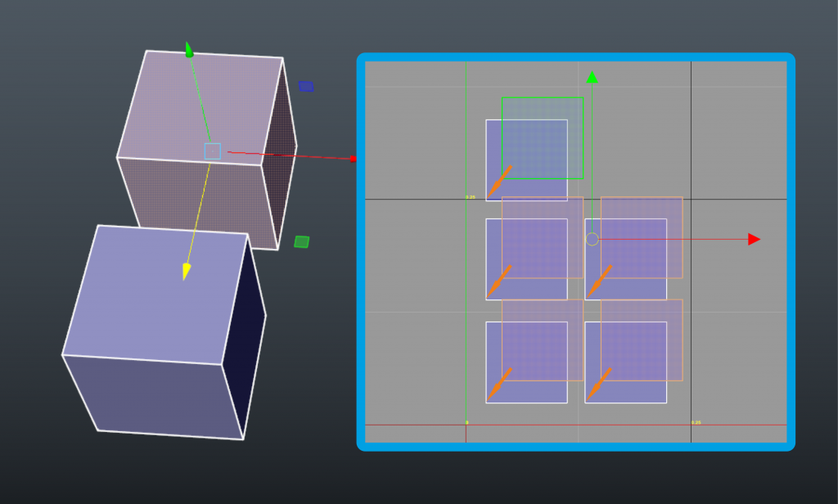This screenshot has width=838, height=504.
Task: Click the yellow arrowhead pointing toward lower cube
Action: 186,272
